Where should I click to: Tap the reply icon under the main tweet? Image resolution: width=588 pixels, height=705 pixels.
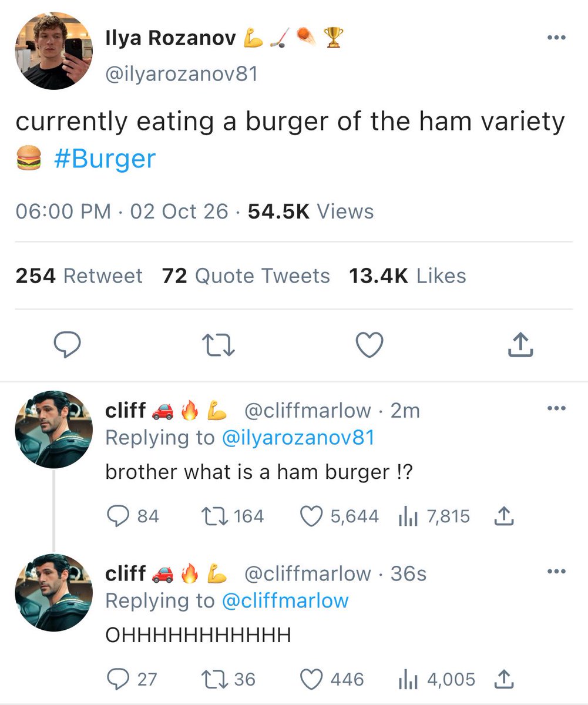click(x=68, y=345)
